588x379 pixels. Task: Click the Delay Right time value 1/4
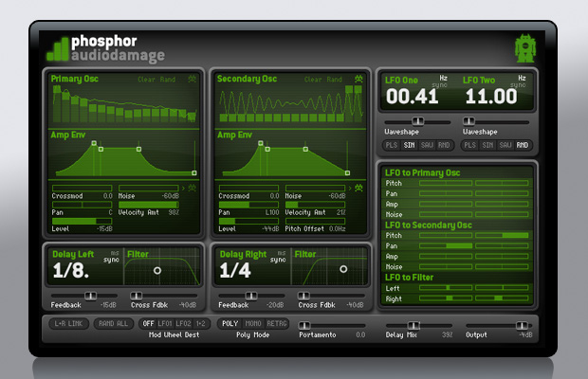235,270
